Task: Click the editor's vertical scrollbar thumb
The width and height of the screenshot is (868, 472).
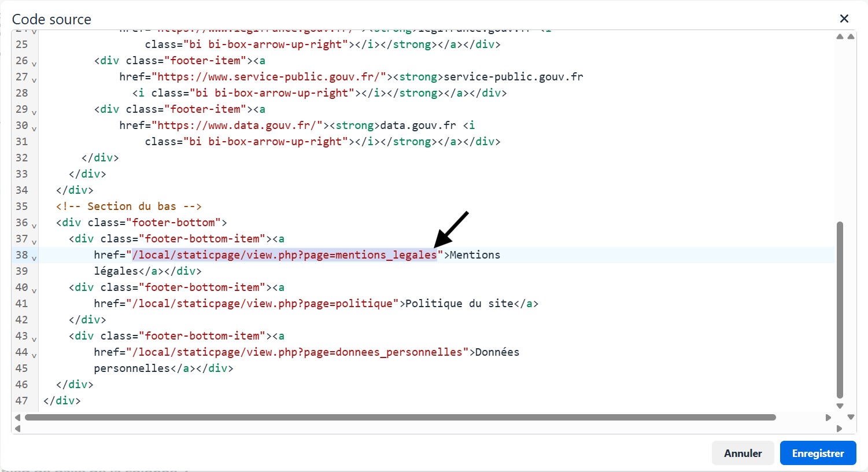Action: point(840,309)
